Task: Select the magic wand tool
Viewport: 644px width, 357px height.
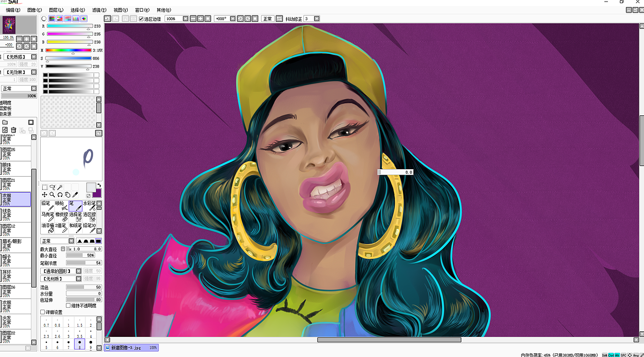Action: (x=60, y=187)
